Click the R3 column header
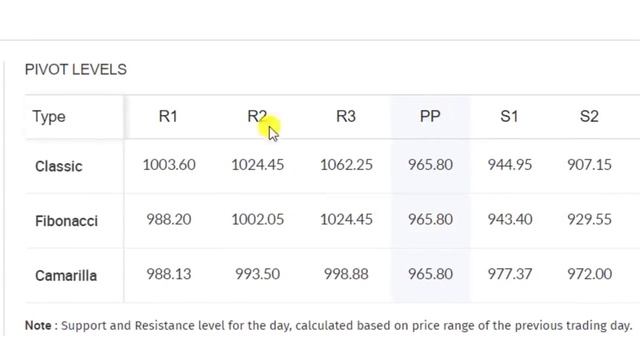 (x=346, y=116)
